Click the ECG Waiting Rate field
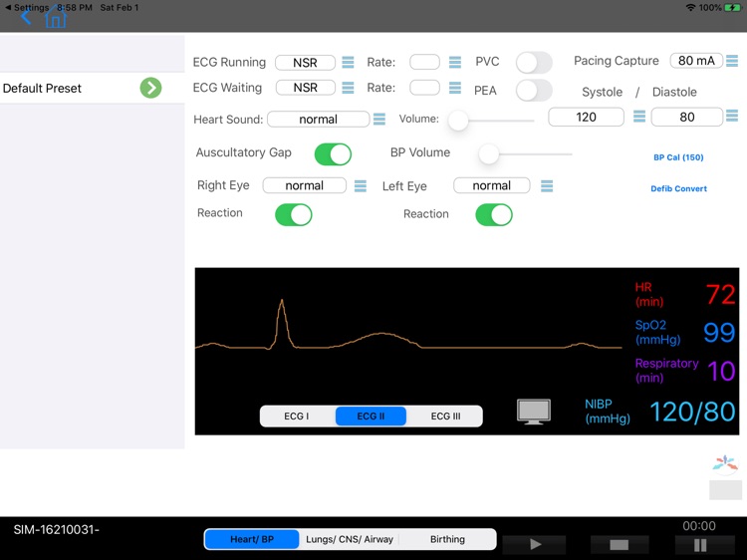The height and width of the screenshot is (560, 747). click(424, 88)
